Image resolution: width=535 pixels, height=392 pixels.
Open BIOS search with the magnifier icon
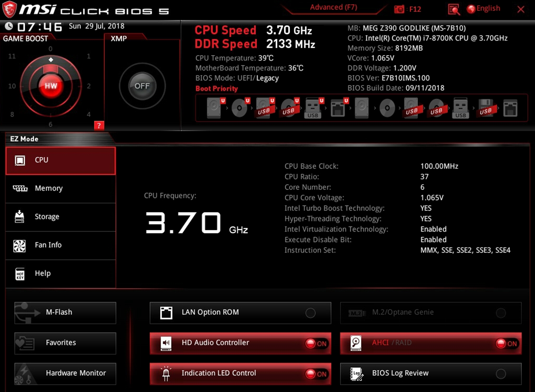(x=454, y=9)
